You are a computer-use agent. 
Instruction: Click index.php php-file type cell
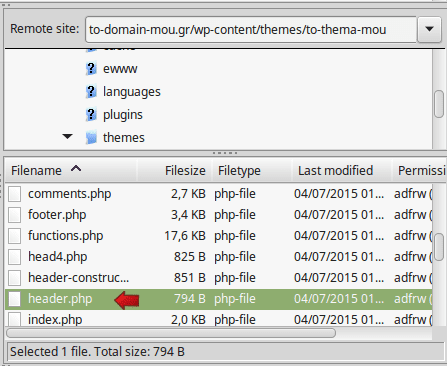pyautogui.click(x=235, y=320)
